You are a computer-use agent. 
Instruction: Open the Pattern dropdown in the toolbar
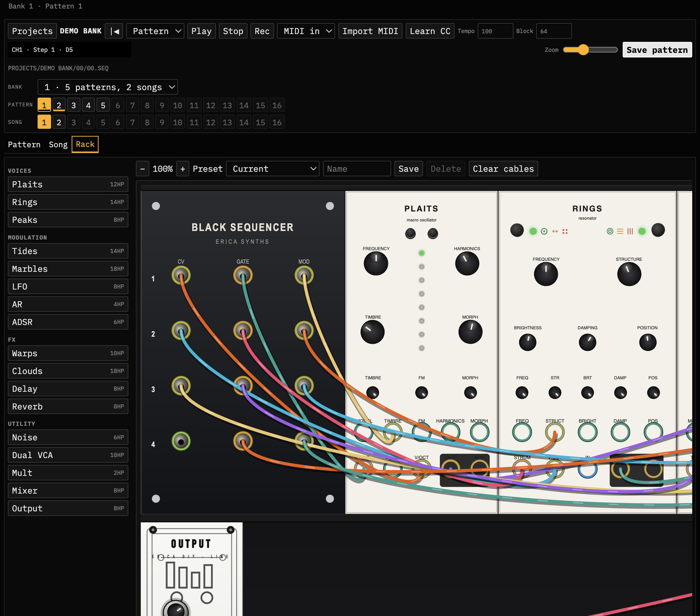[155, 31]
